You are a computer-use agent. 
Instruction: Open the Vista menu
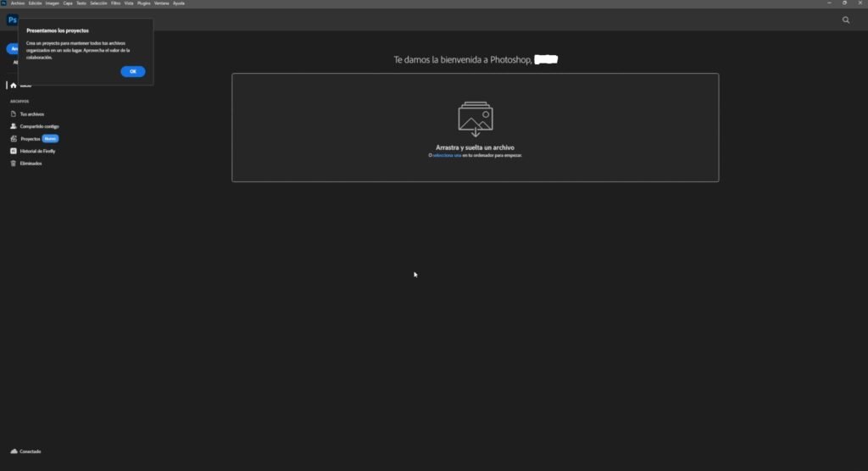tap(129, 3)
